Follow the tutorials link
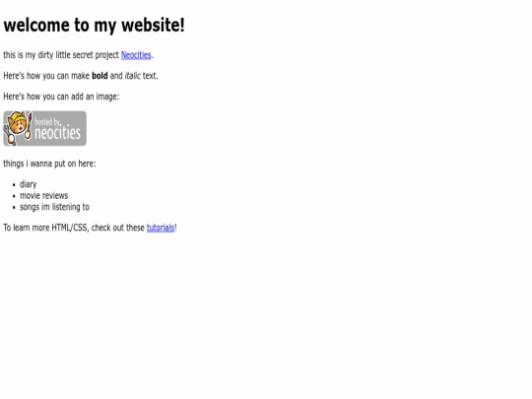Viewport: 532px width, 399px height. tap(161, 228)
